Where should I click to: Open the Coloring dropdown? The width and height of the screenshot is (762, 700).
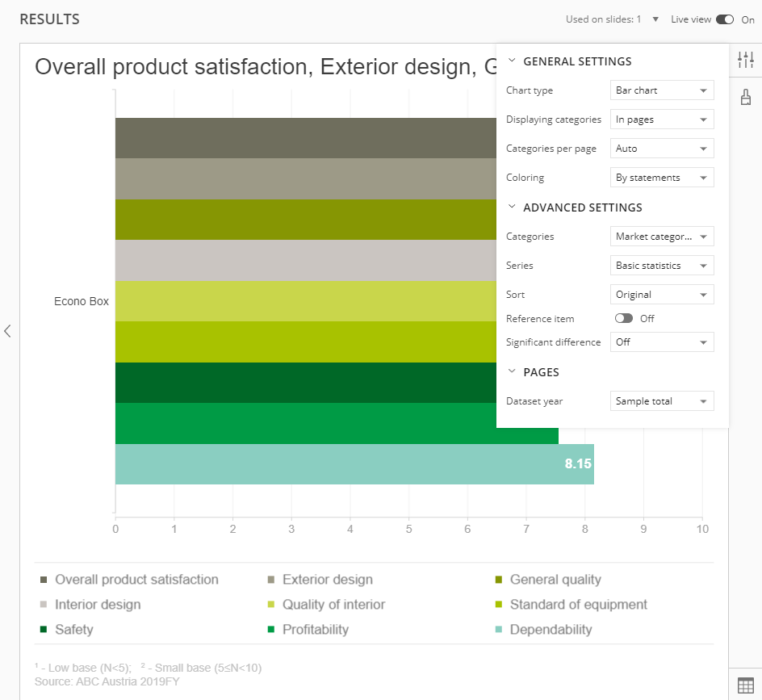[662, 178]
